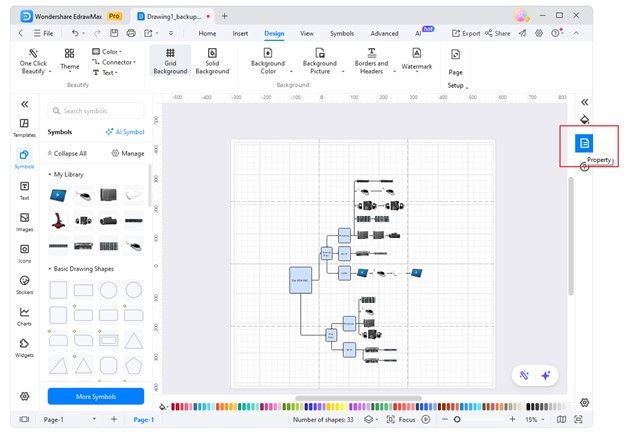
Task: Toggle Focus mode in status bar
Action: pos(401,420)
